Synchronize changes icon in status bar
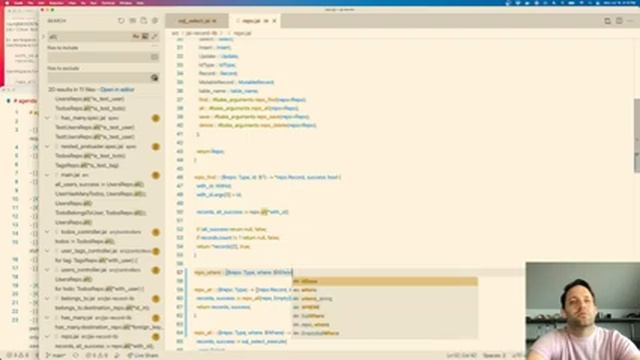Image resolution: width=640 pixels, height=360 pixels. [76, 356]
